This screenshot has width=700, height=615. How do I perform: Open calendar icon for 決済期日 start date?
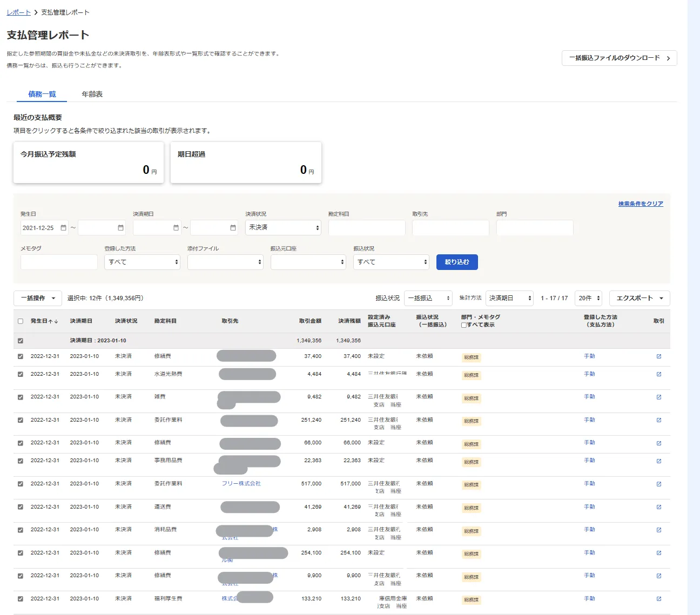click(x=176, y=228)
